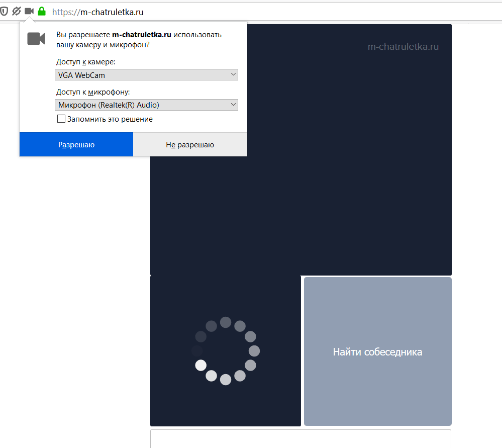Click the chat text input field below video
This screenshot has width=502, height=448.
[x=300, y=438]
